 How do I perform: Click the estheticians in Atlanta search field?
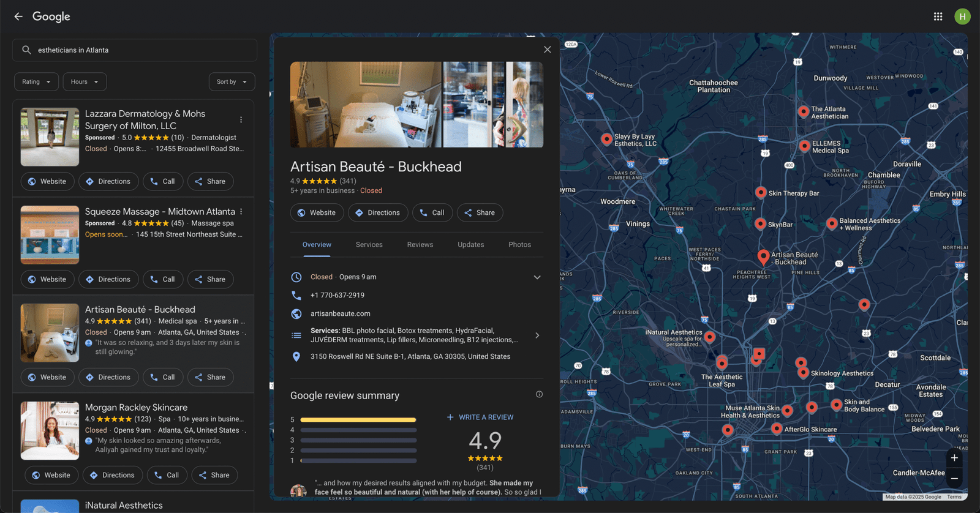[135, 50]
